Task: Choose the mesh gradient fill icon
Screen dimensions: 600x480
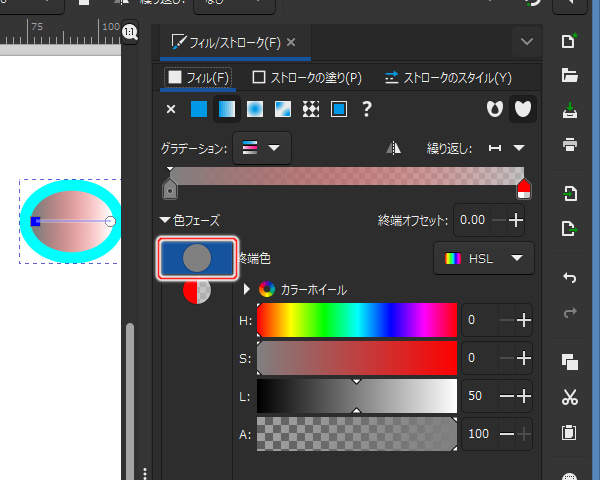Action: tap(283, 109)
